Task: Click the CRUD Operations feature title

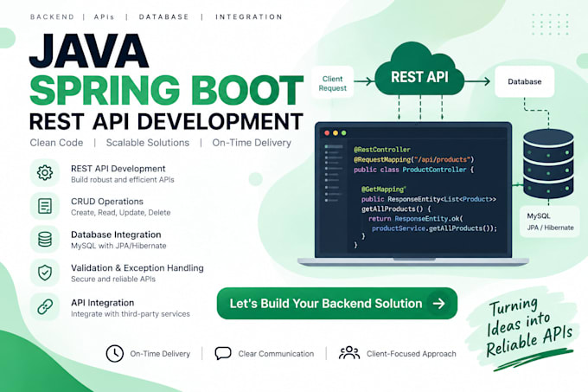Action: click(107, 202)
